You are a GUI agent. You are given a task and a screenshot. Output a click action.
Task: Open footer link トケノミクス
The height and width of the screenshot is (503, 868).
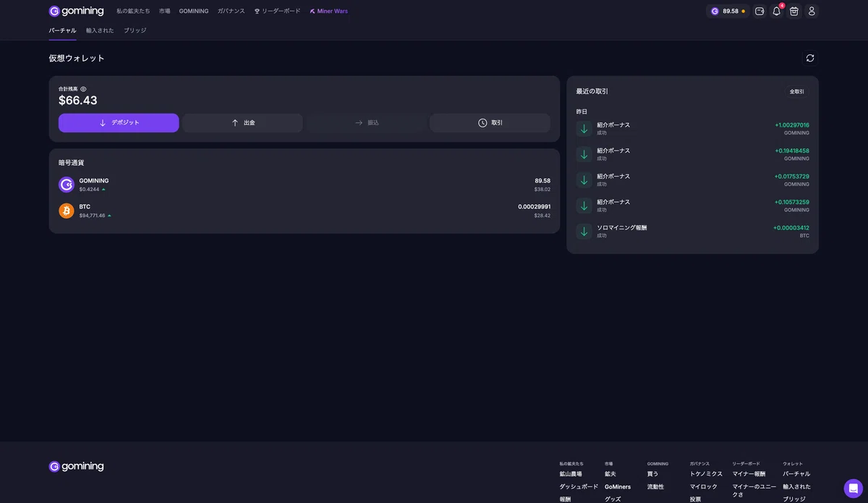point(706,474)
